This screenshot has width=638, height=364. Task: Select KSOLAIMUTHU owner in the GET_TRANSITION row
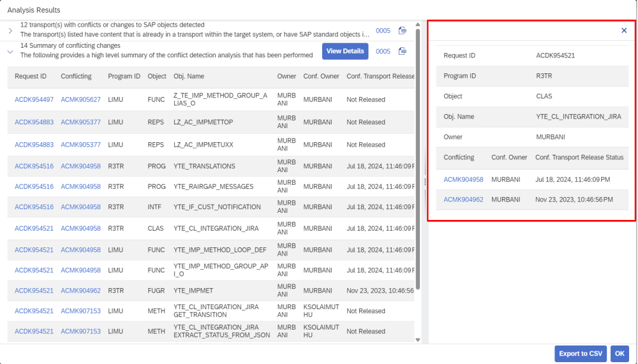click(x=321, y=310)
